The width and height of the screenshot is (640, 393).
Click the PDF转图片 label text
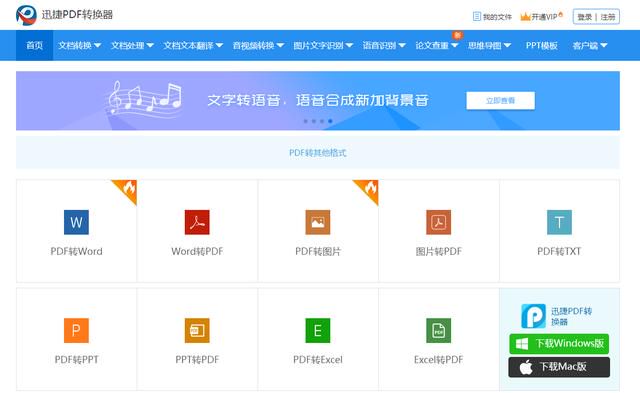click(x=318, y=251)
